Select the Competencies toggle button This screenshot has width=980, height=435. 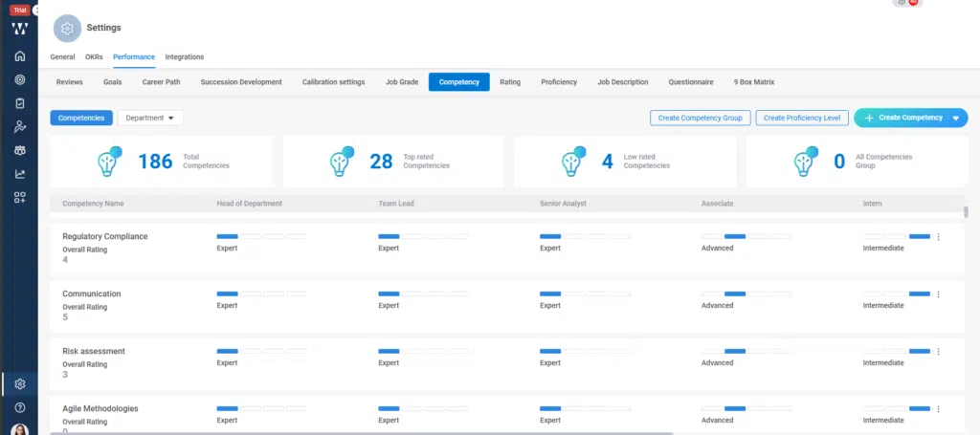[x=81, y=118]
